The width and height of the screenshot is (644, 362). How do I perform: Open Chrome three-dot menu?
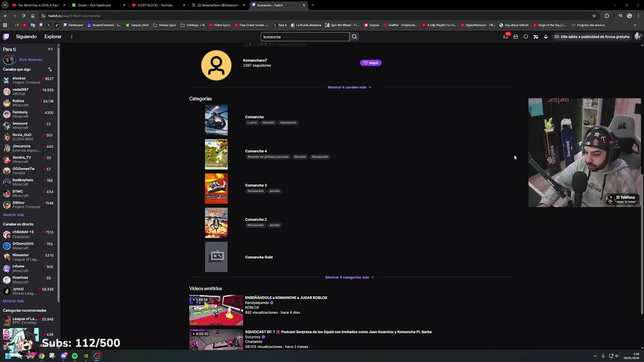pyautogui.click(x=638, y=16)
